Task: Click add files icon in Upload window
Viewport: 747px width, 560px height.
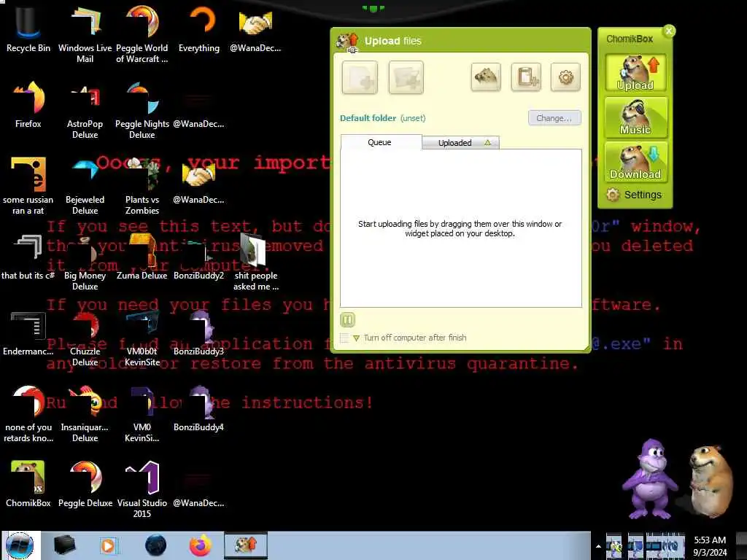Action: point(360,77)
